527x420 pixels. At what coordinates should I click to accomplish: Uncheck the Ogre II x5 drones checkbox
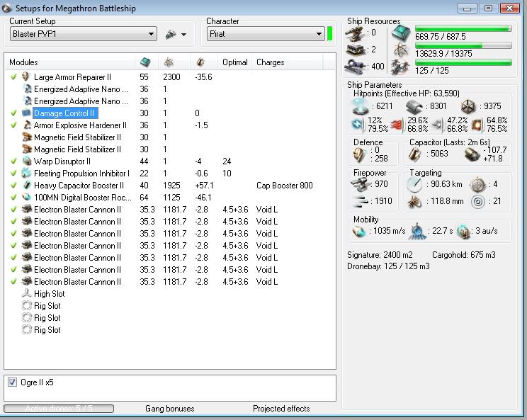point(13,382)
